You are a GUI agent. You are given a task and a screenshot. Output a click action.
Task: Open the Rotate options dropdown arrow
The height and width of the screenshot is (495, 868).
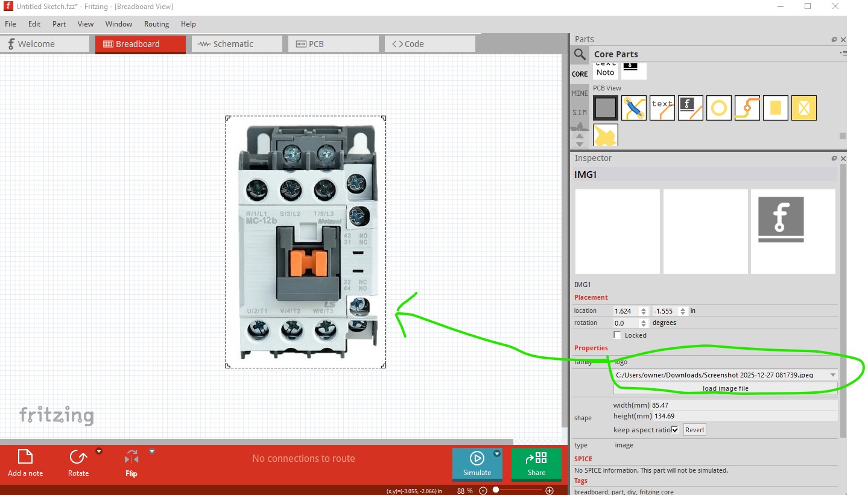tap(99, 451)
